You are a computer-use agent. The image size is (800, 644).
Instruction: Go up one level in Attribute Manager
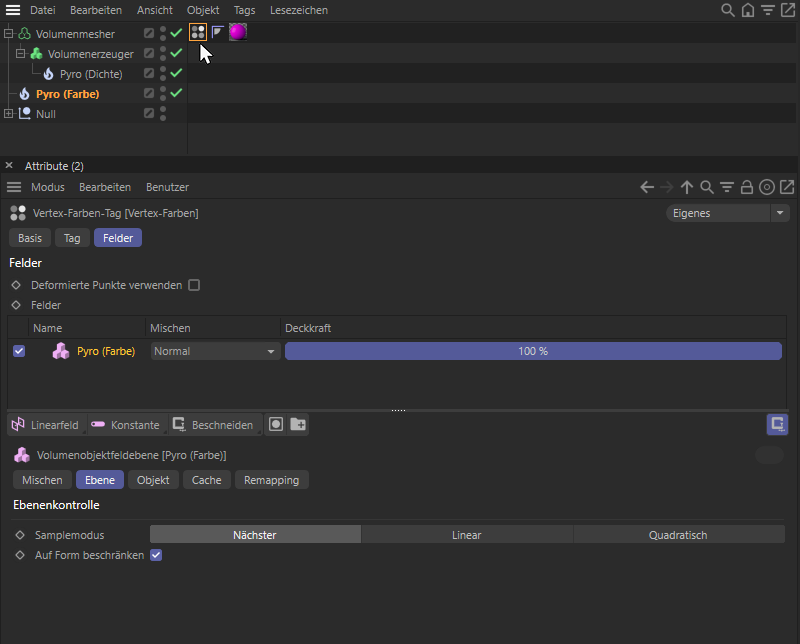687,187
